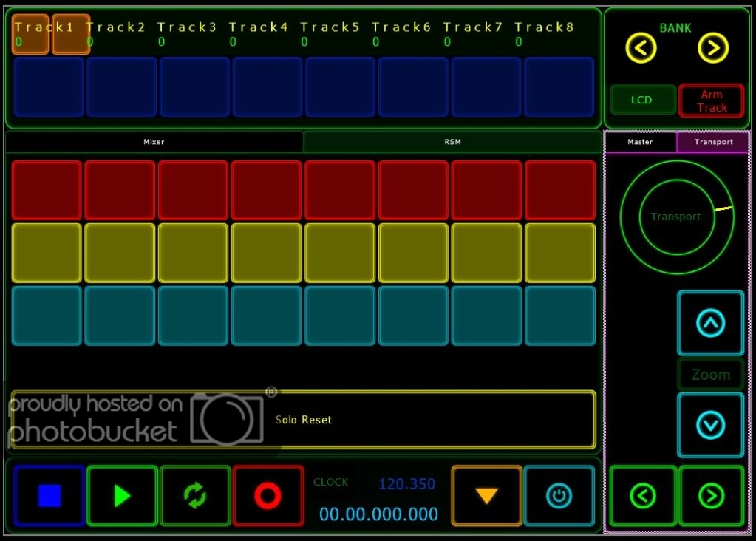The width and height of the screenshot is (756, 541).
Task: Click the Transport jog wheel dial
Action: 675,217
